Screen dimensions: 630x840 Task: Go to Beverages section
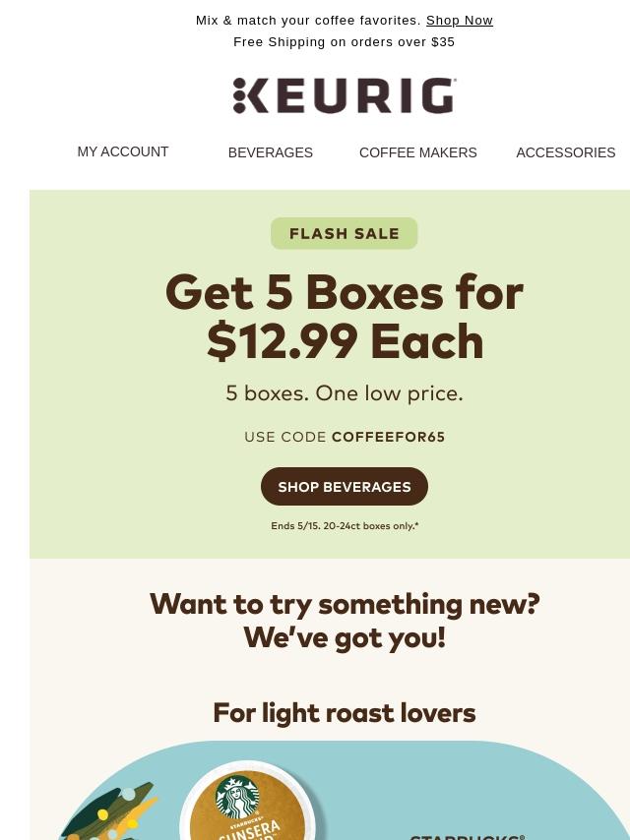[271, 152]
